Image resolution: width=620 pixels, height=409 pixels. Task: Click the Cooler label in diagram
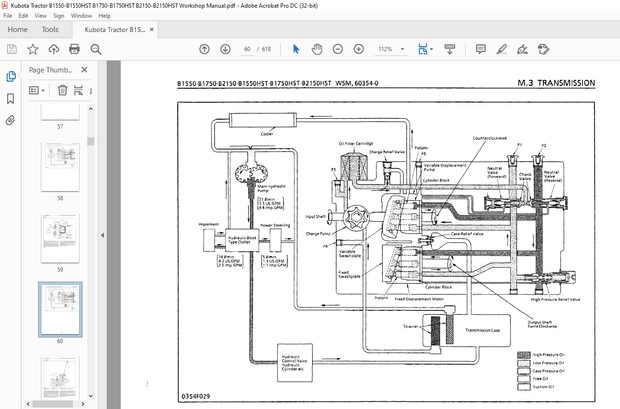coord(267,134)
